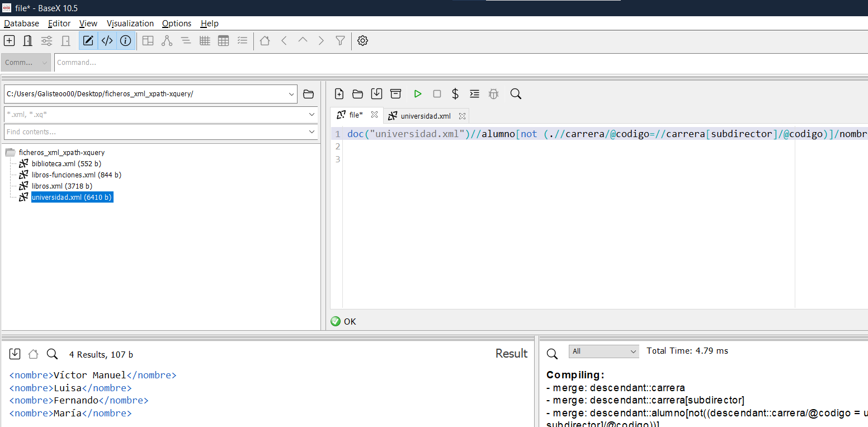Open the Visualization menu
Viewport: 868px width, 427px height.
[x=130, y=24]
